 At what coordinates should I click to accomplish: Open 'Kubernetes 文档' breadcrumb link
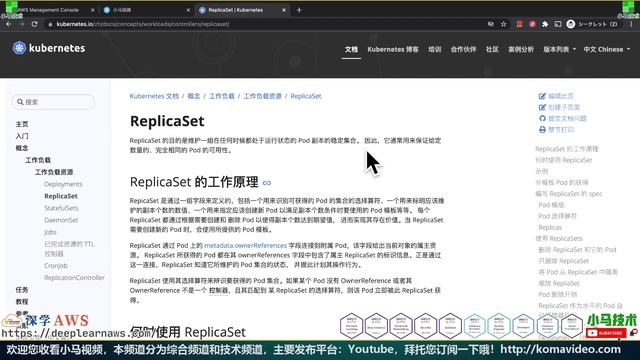coord(154,96)
